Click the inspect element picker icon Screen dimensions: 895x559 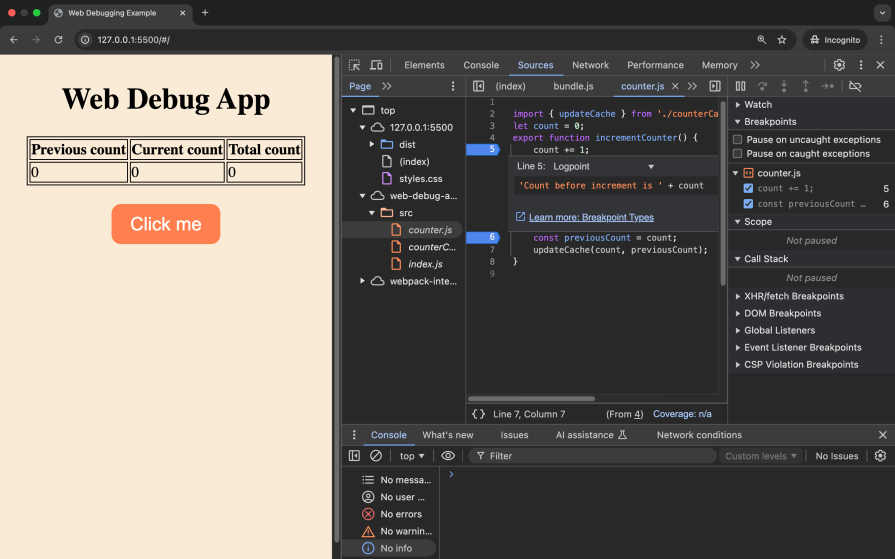[x=354, y=65]
